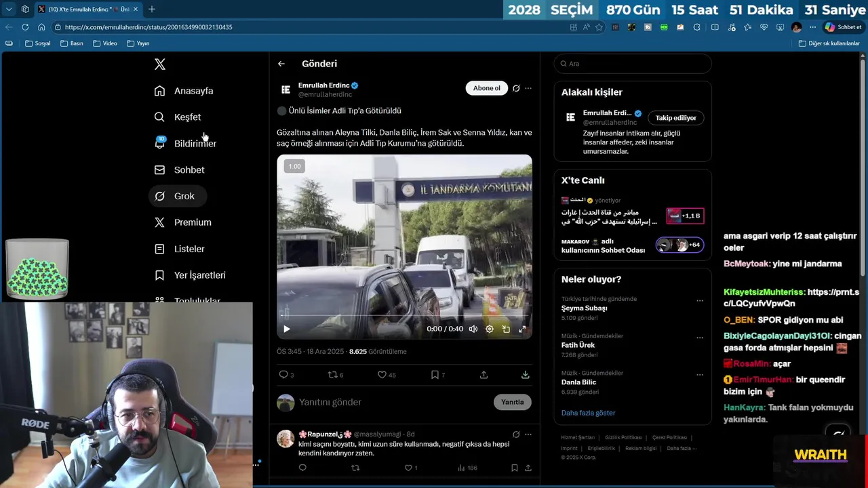Open the video settings gear
This screenshot has width=868, height=488.
490,329
